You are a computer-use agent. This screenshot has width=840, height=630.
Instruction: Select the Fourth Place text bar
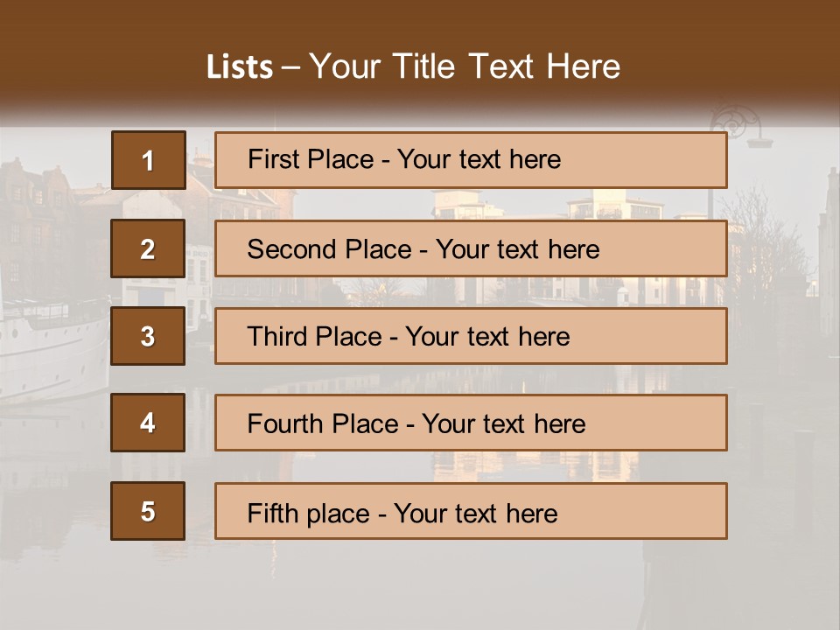coord(471,423)
